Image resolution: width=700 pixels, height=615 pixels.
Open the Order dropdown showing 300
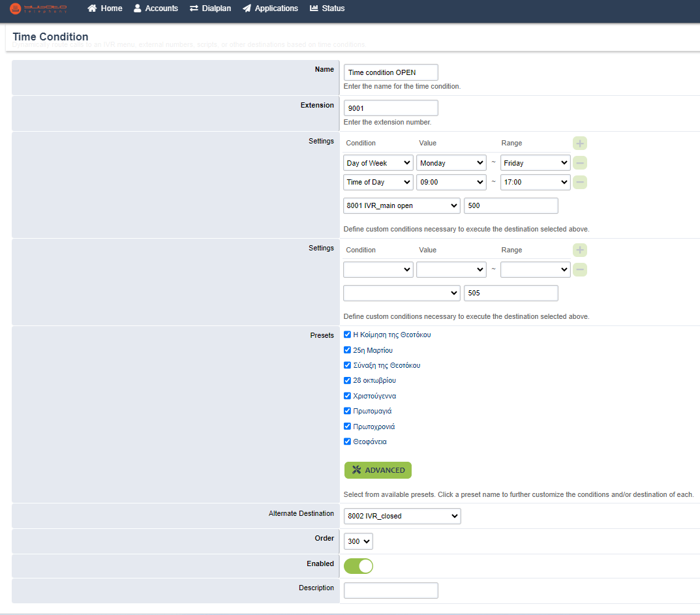tap(358, 541)
